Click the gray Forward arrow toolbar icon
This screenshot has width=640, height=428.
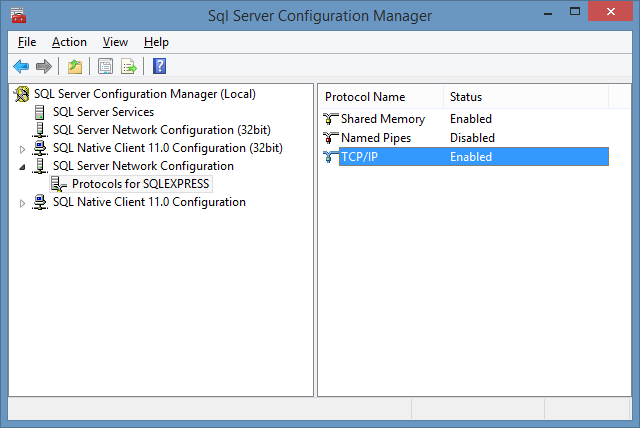click(44, 66)
